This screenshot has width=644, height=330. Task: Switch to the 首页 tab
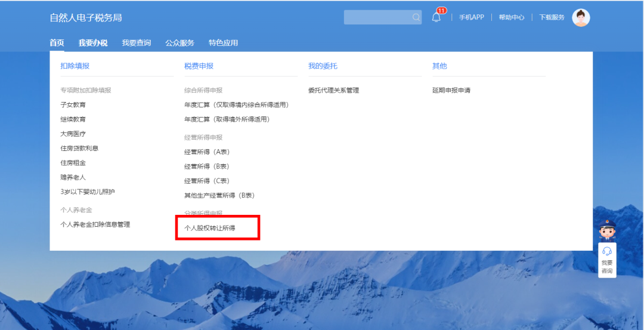57,43
